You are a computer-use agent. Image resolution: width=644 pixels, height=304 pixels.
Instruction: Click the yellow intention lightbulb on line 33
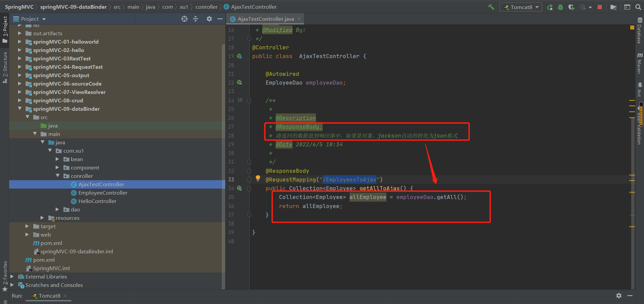click(x=258, y=178)
